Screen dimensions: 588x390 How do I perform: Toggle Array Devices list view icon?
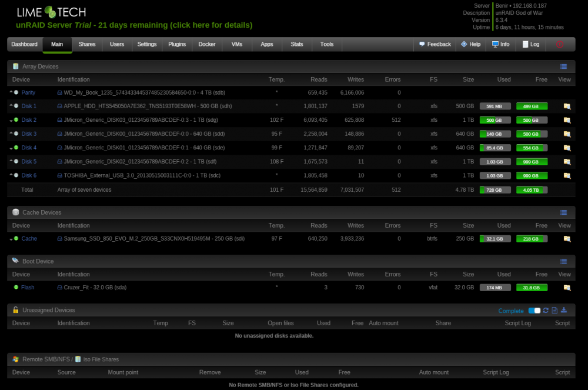[x=563, y=66]
